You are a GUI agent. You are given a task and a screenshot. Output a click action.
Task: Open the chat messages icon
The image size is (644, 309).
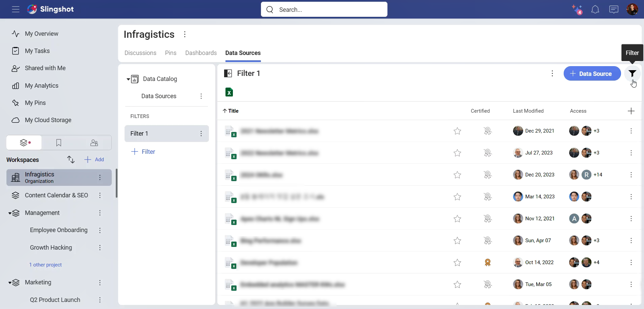click(x=614, y=9)
